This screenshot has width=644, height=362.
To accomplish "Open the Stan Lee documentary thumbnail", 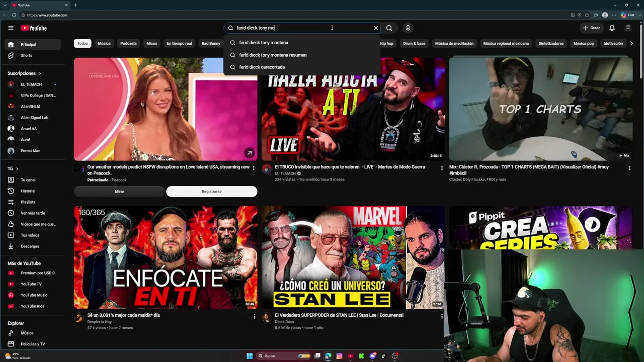I will tap(353, 257).
